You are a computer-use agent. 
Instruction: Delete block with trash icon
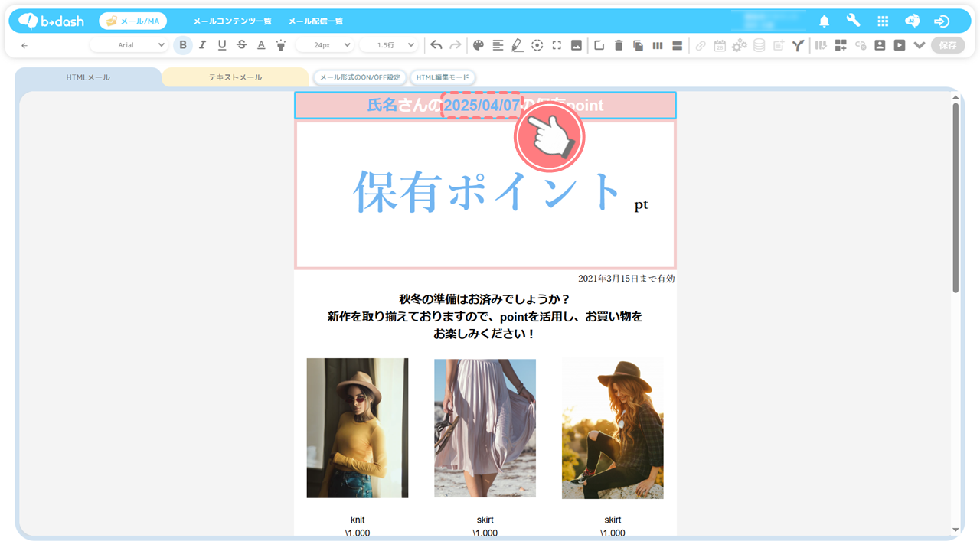619,45
